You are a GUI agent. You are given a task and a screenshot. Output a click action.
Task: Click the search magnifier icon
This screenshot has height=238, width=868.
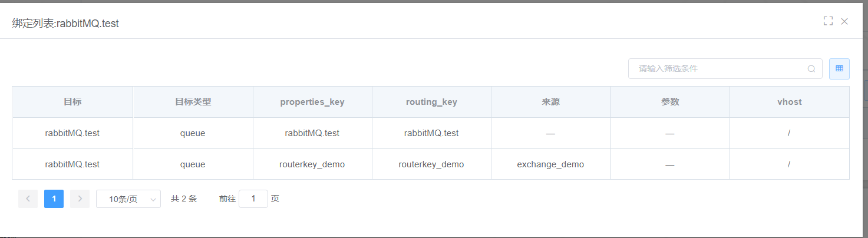coord(811,69)
